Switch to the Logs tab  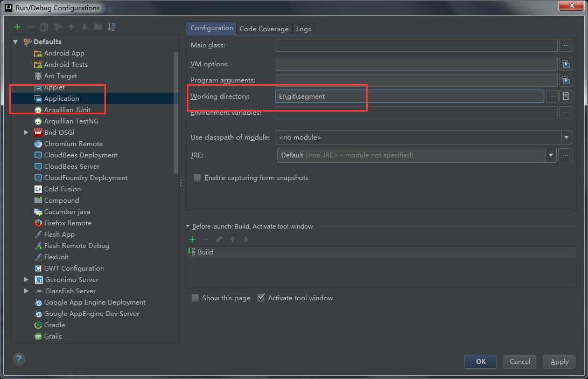coord(303,29)
